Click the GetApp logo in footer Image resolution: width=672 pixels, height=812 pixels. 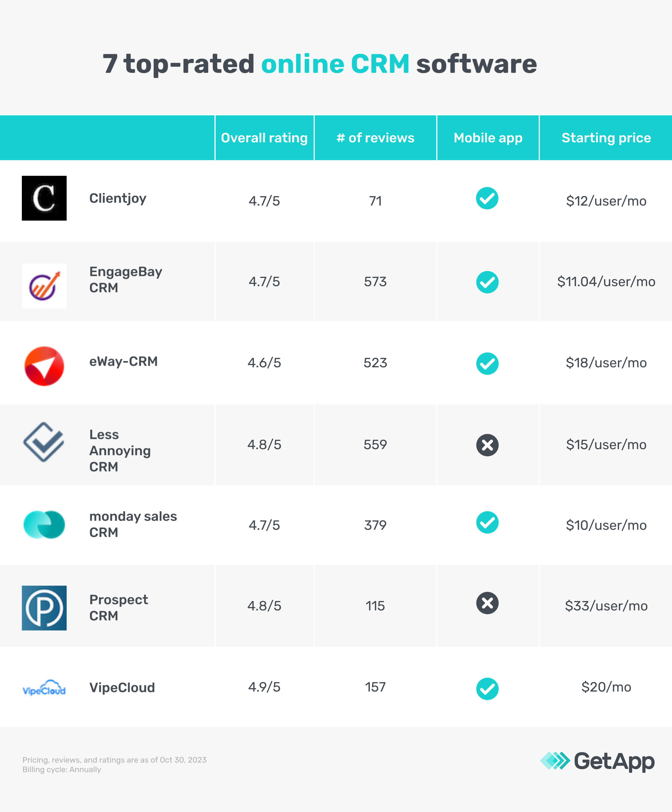[597, 761]
